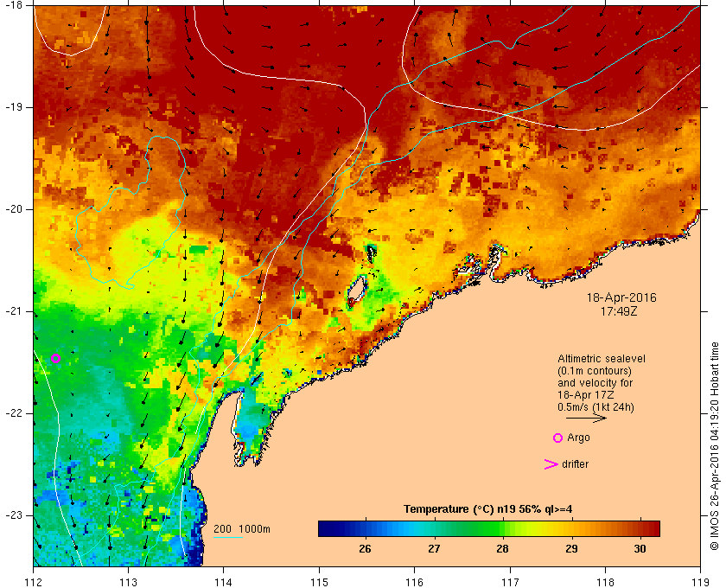Click the latitude axis label -18
The height and width of the screenshot is (588, 726).
click(12, 4)
